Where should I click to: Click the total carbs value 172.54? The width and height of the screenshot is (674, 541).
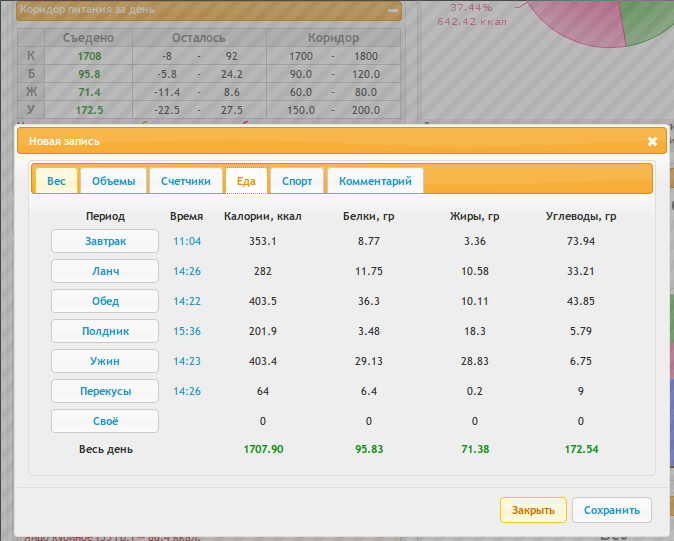click(x=581, y=449)
